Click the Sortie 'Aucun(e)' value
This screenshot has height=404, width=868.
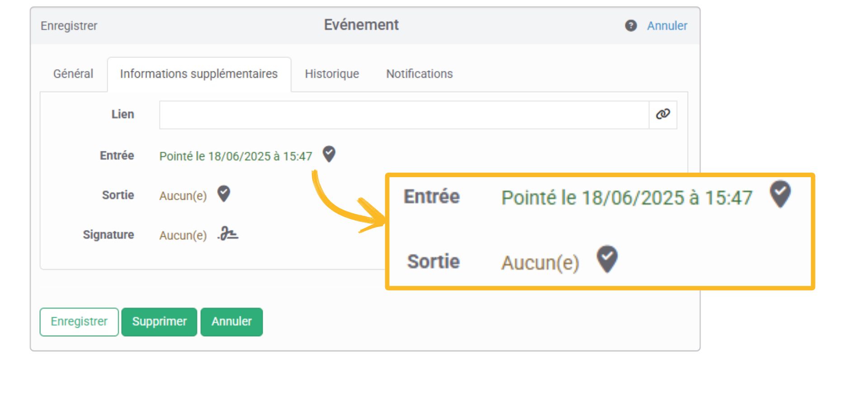[x=183, y=196]
